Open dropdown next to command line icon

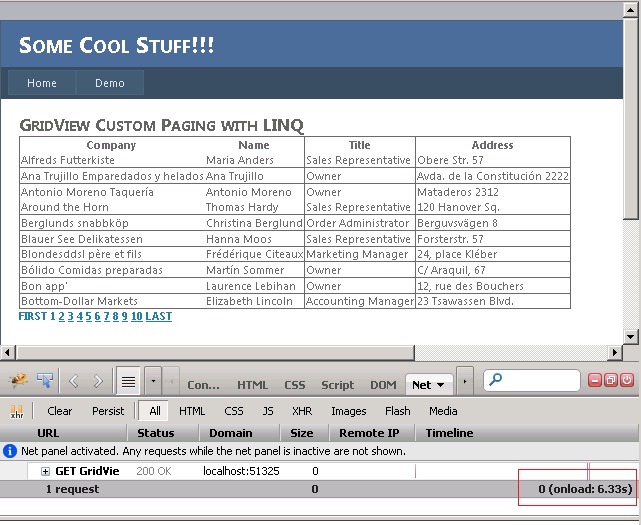(153, 381)
